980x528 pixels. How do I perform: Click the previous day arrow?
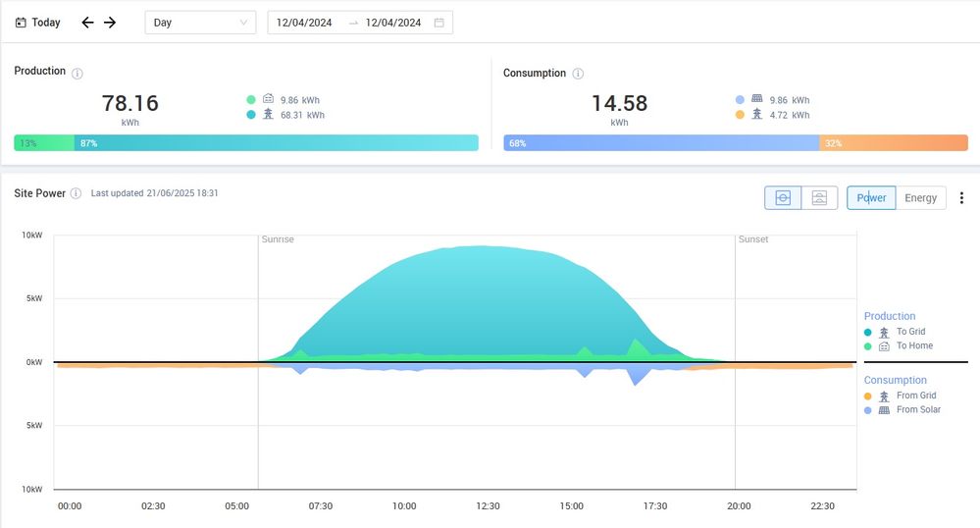87,23
